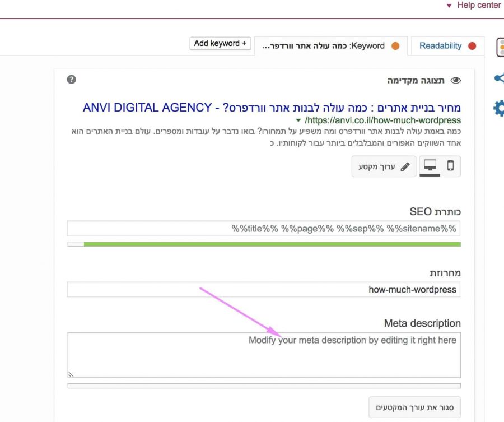
Task: Click the close snippet editor button
Action: point(414,407)
